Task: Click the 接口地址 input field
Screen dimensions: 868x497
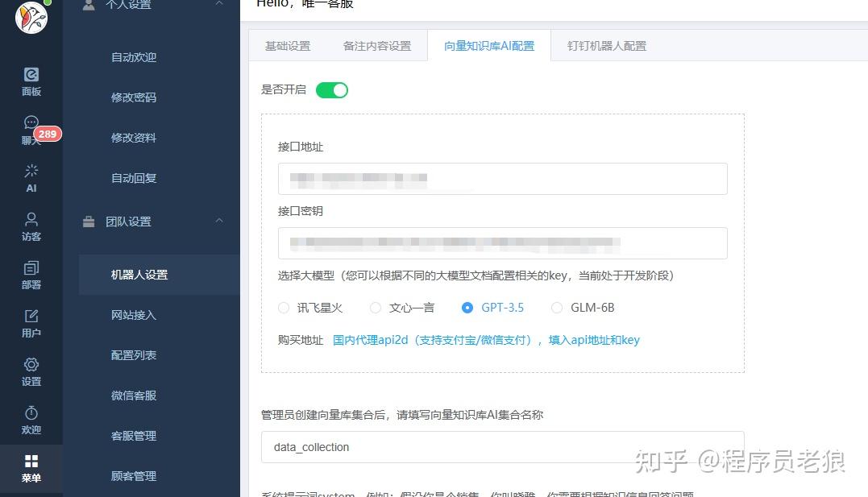Action: (503, 179)
